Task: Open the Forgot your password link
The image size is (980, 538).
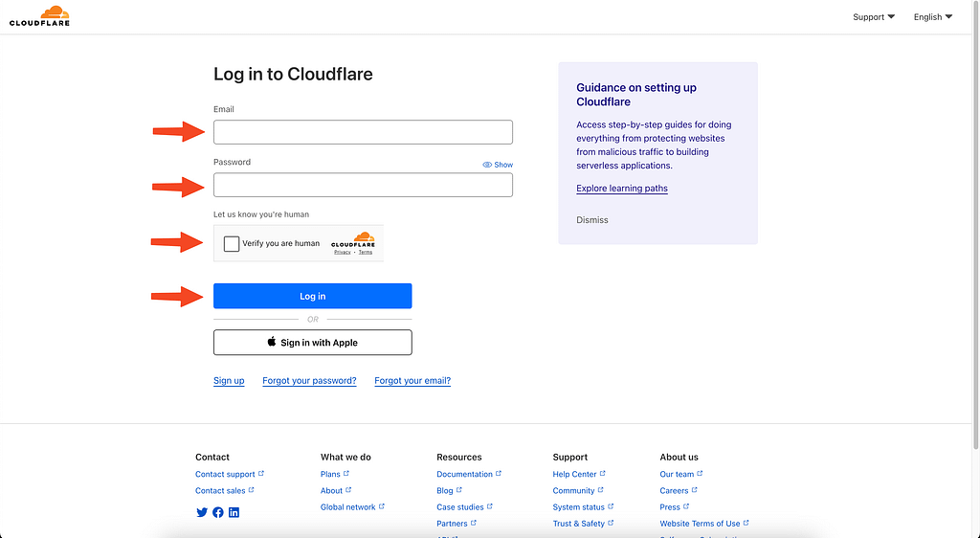Action: (x=309, y=381)
